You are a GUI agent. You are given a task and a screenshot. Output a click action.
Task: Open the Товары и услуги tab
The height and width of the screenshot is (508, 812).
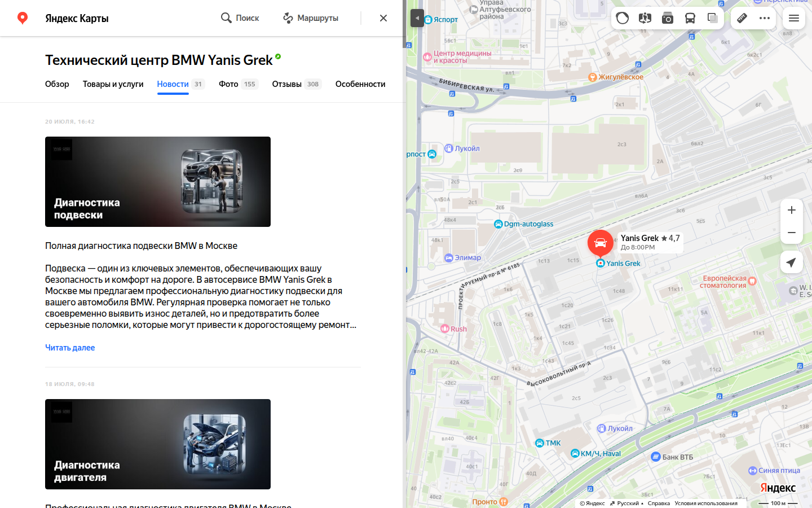tap(113, 84)
